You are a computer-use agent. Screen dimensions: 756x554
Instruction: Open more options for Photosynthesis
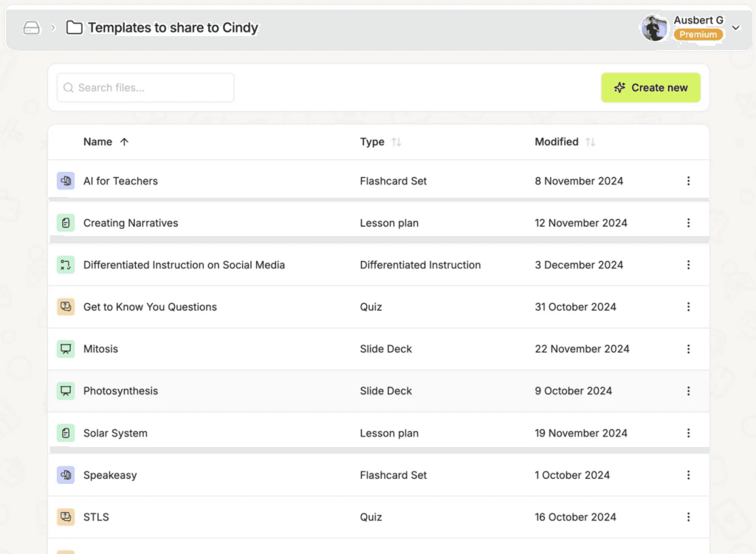pos(689,391)
